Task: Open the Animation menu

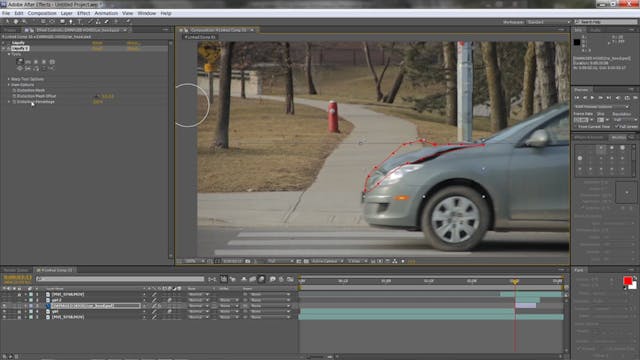Action: click(x=106, y=13)
